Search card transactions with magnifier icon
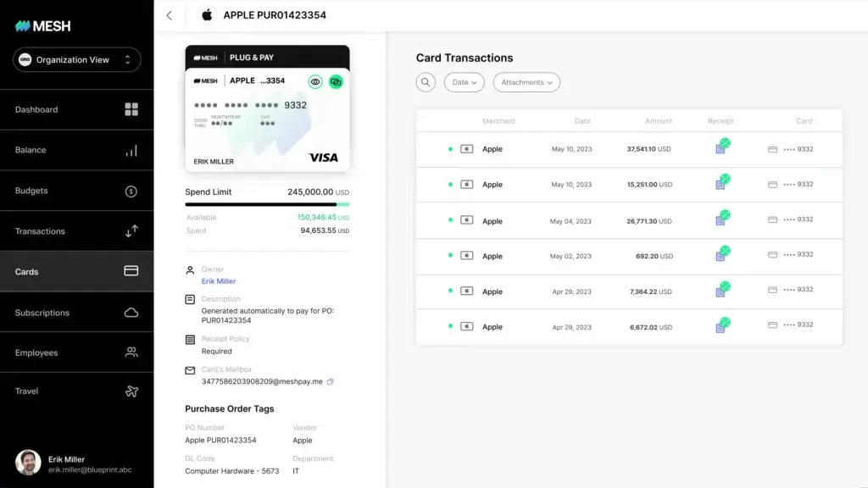This screenshot has height=488, width=868. [x=426, y=82]
